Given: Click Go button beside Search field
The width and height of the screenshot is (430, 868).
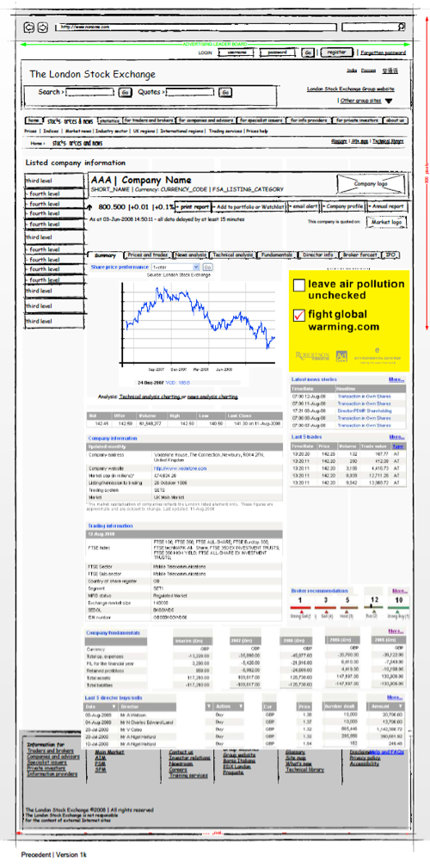Looking at the screenshot, I should coord(125,92).
